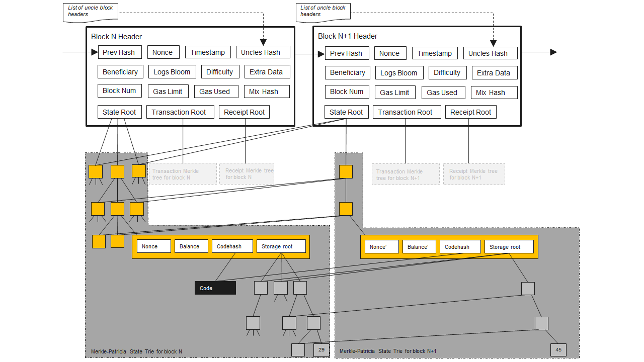Select the uncle block headers note above Block N
This screenshot has height=362, width=644.
point(91,12)
